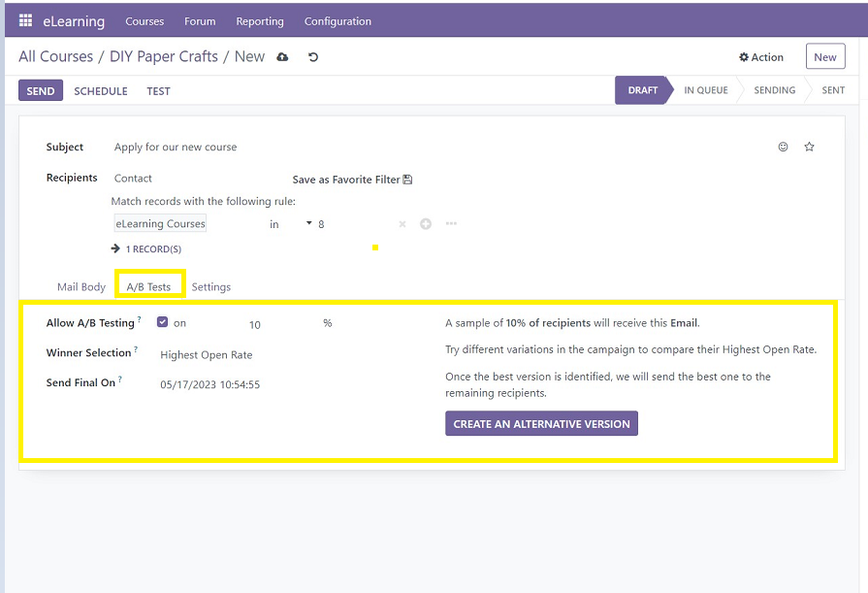Image resolution: width=868 pixels, height=593 pixels.
Task: Toggle the Allow A/B Testing checkbox
Action: click(162, 322)
